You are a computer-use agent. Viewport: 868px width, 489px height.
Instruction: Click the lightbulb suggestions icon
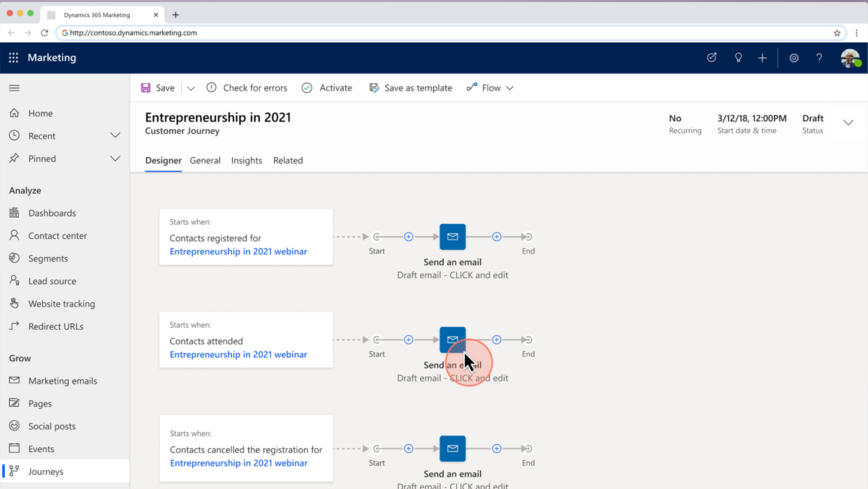click(x=738, y=57)
